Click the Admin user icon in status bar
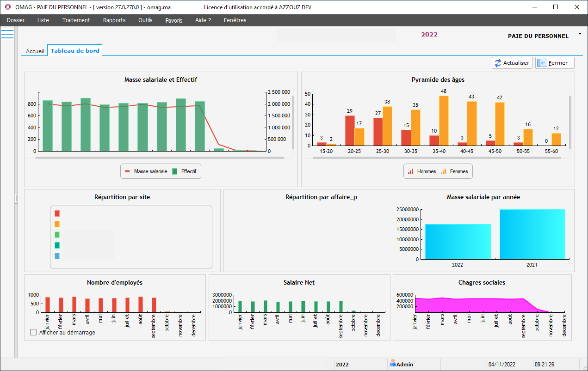The image size is (588, 371). (x=393, y=364)
